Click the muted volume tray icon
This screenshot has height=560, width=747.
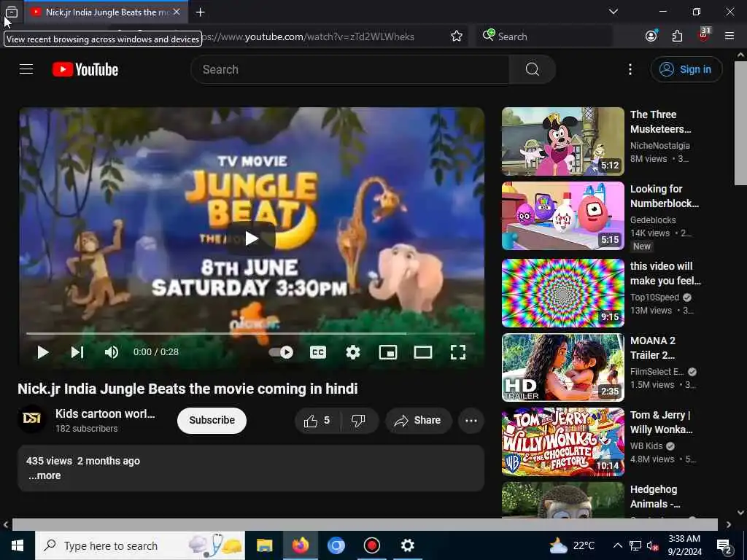[653, 546]
